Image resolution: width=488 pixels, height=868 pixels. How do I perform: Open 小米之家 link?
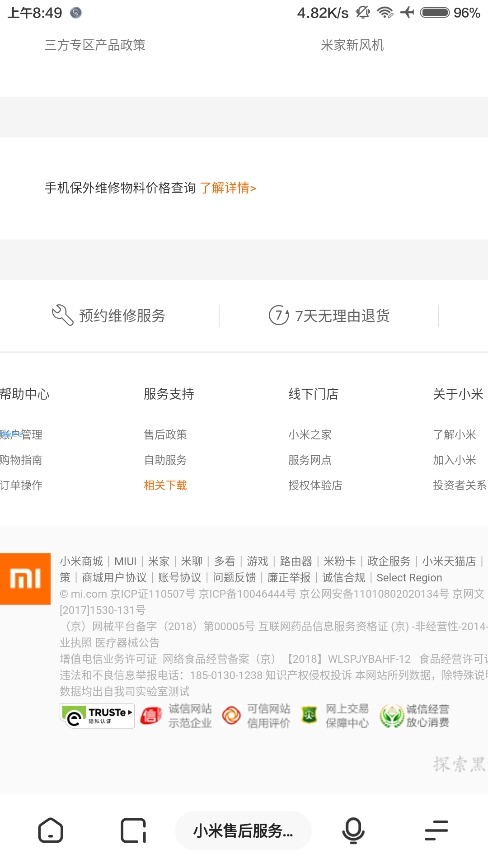[x=310, y=434]
